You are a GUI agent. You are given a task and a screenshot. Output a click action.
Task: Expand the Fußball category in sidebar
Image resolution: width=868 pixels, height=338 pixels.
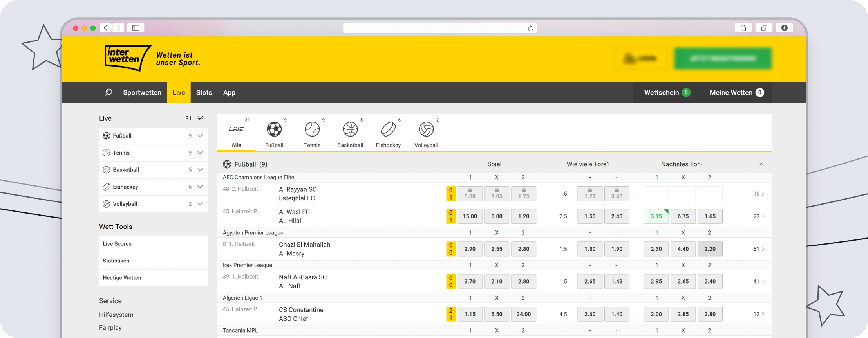pos(200,136)
